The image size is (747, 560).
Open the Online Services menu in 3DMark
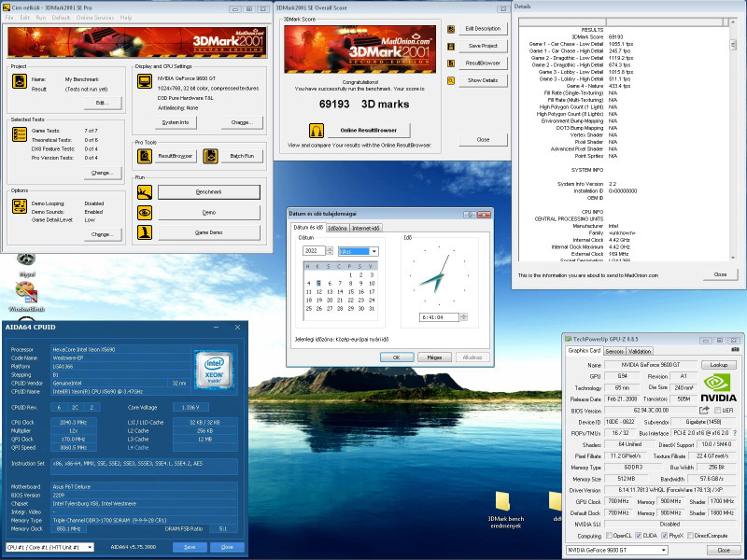94,18
